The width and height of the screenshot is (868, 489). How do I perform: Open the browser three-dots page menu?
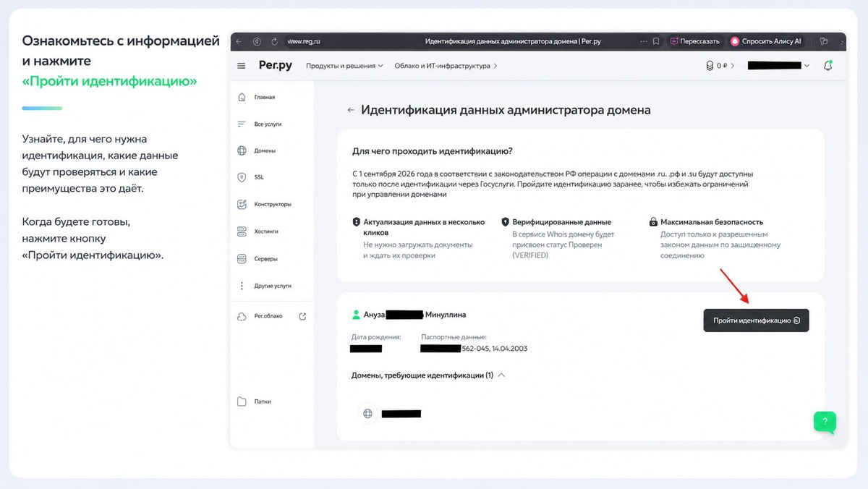point(644,41)
